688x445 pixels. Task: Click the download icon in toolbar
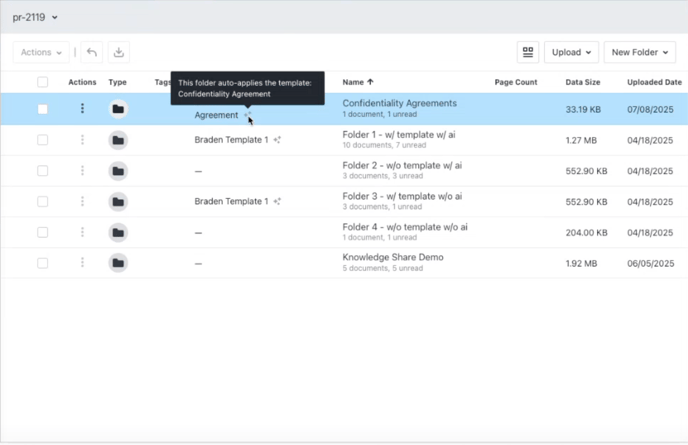118,52
